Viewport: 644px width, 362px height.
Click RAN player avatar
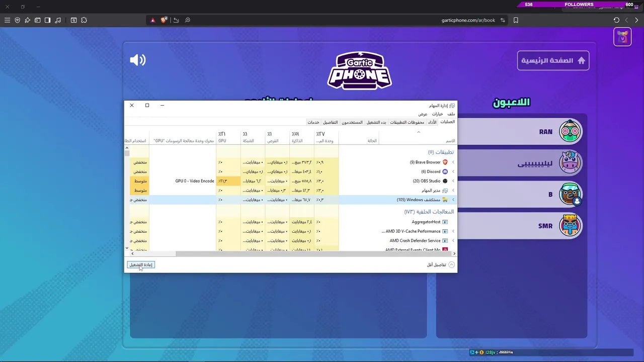(570, 132)
